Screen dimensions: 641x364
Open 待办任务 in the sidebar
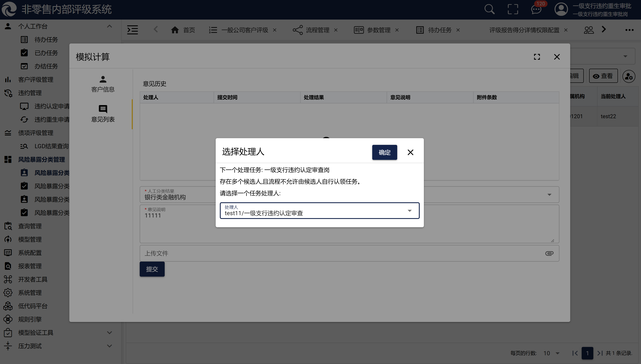pos(46,40)
